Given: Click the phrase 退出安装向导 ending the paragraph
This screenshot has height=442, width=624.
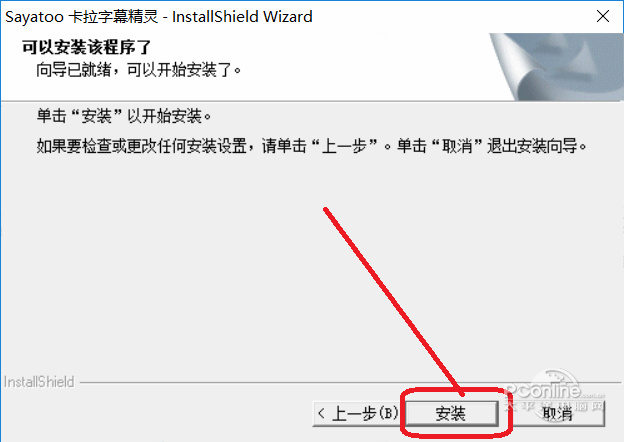Looking at the screenshot, I should (x=532, y=146).
